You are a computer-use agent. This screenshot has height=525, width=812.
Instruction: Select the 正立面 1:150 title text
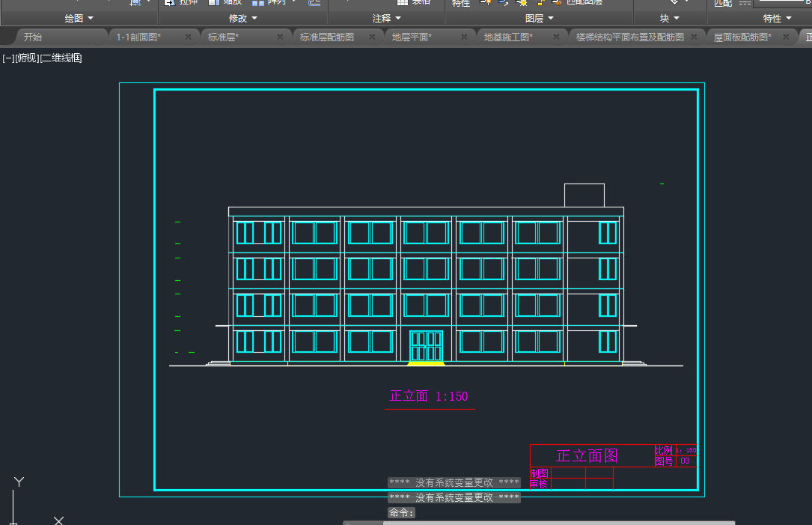click(429, 396)
